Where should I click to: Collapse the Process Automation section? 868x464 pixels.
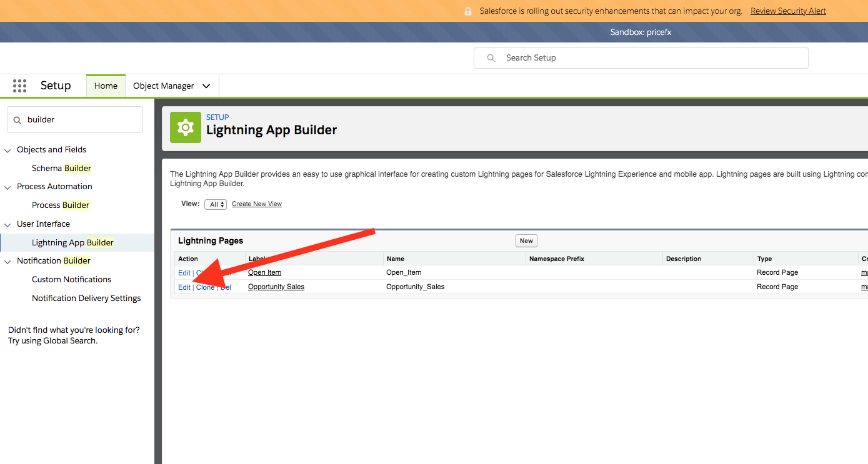[x=8, y=187]
